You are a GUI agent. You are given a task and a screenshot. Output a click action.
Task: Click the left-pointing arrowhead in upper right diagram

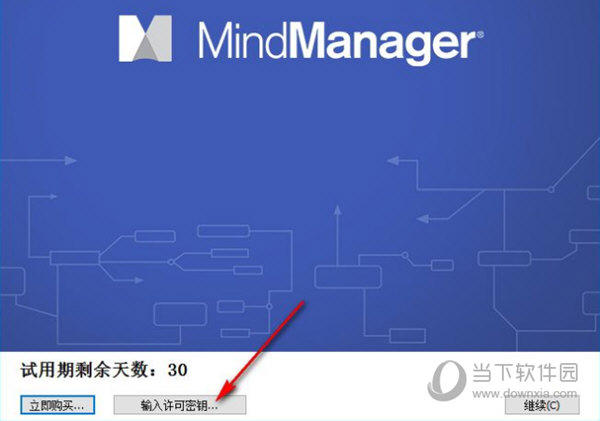[x=393, y=161]
